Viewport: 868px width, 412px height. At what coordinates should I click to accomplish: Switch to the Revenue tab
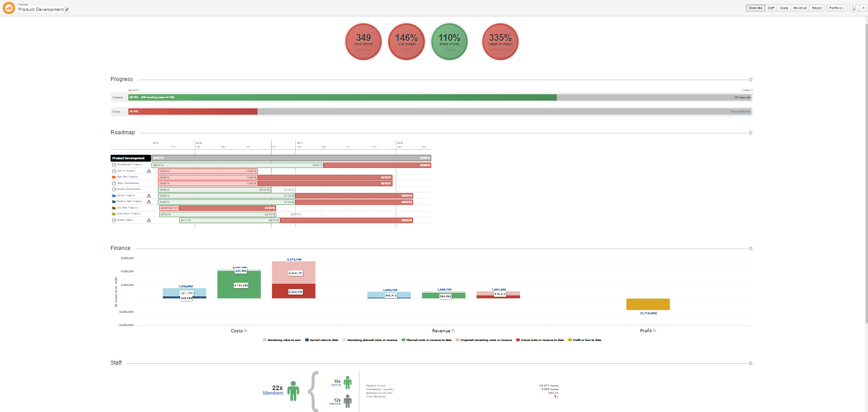(800, 8)
